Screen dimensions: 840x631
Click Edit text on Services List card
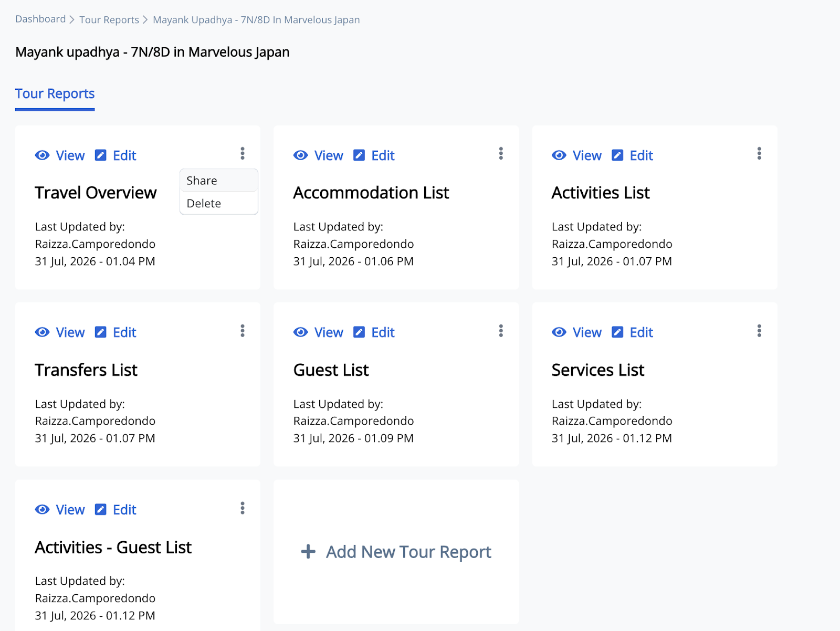[641, 332]
